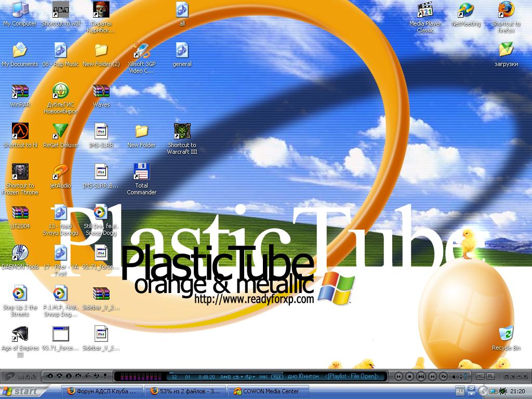Select the Shortcut to Warcraft III icon
This screenshot has height=399, width=532.
[x=182, y=139]
